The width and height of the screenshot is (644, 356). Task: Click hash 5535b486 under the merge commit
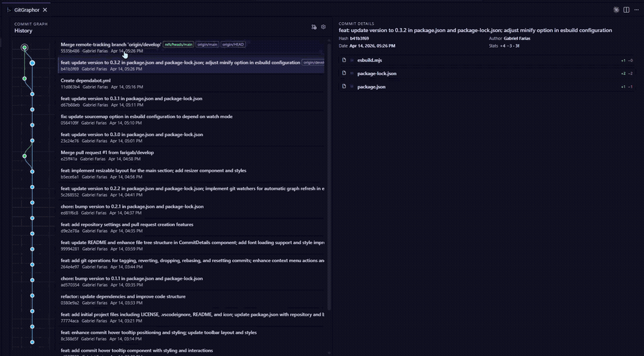[70, 51]
